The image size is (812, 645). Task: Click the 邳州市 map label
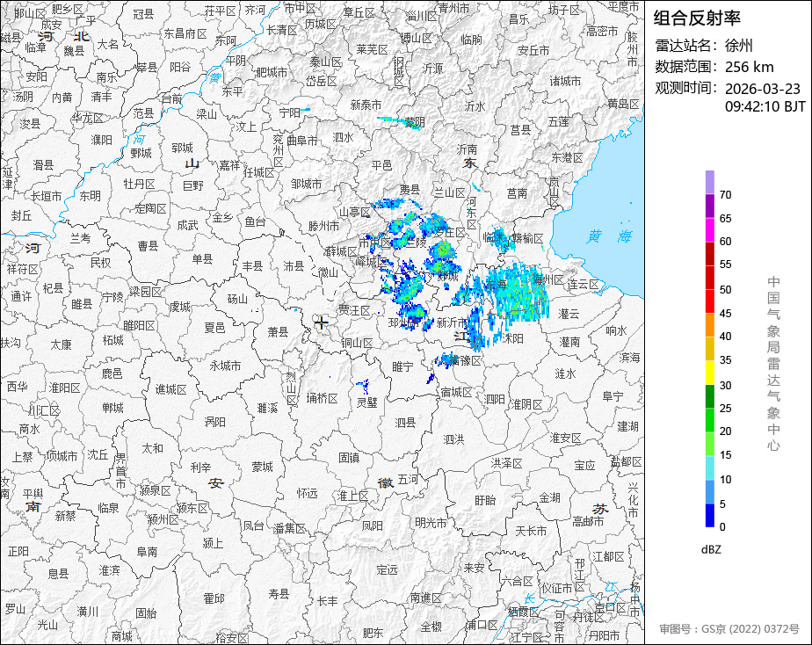tap(404, 322)
